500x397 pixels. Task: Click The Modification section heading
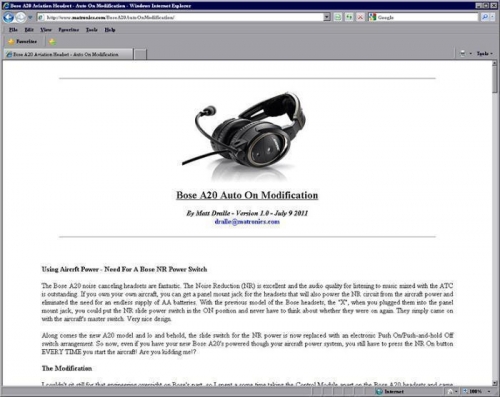67,368
